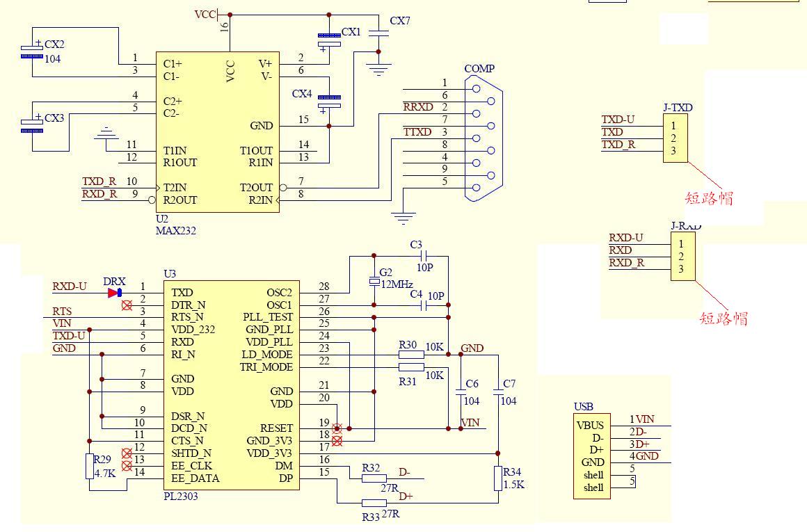Image resolution: width=807 pixels, height=532 pixels.
Task: Click the VDD_3V3 pin label
Action: pyautogui.click(x=269, y=453)
